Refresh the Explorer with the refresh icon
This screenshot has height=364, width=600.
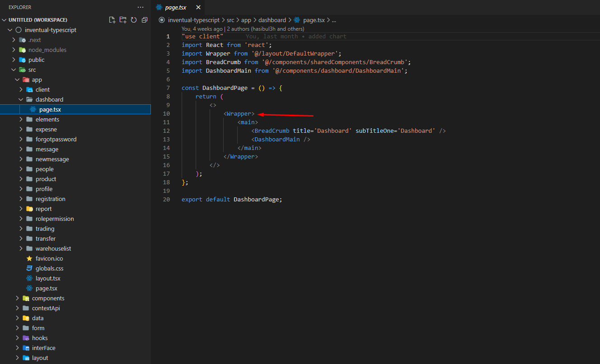134,20
